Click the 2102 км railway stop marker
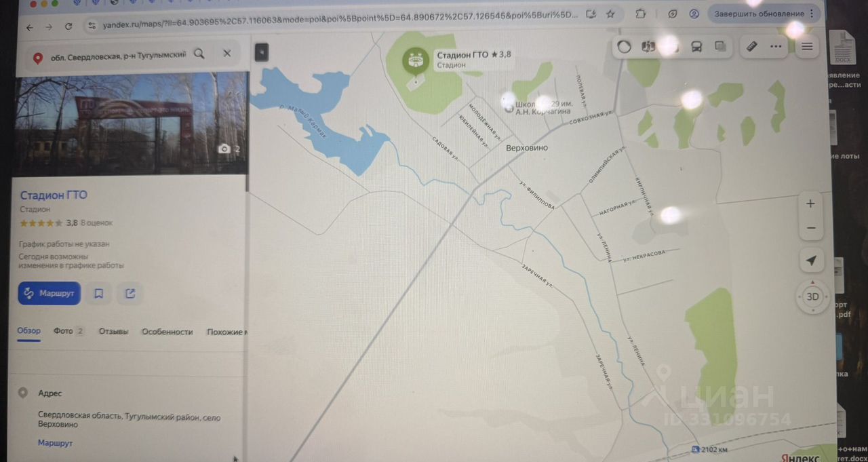The width and height of the screenshot is (868, 462). [x=710, y=449]
